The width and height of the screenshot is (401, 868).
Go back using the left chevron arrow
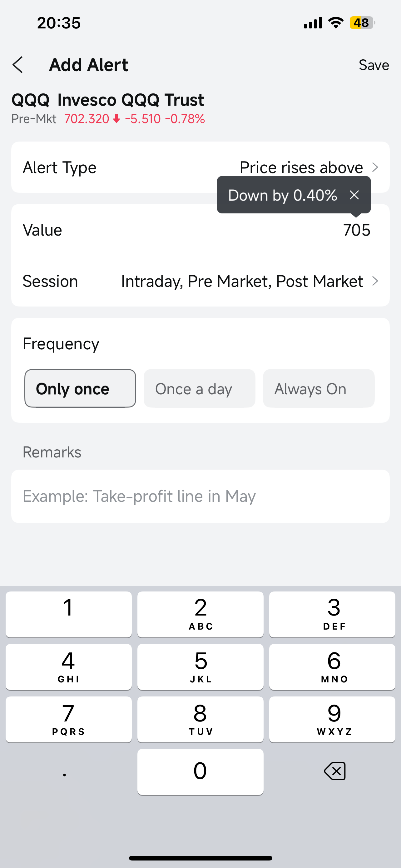(x=17, y=65)
